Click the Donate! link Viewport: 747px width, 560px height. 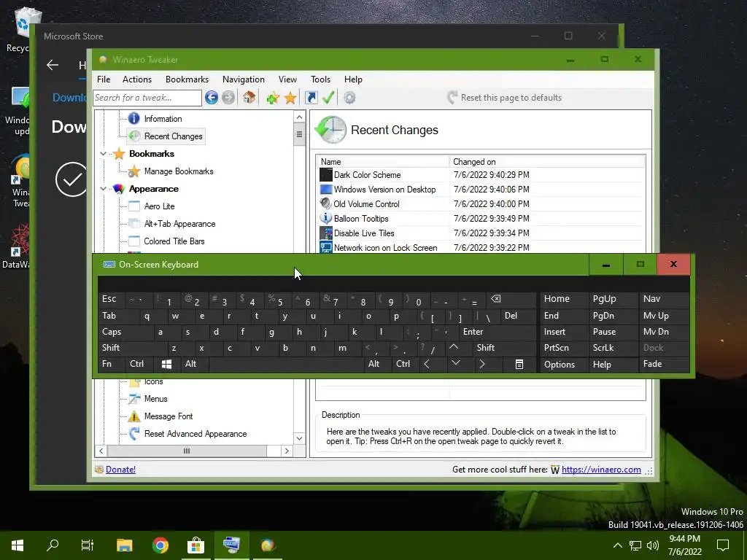pyautogui.click(x=120, y=470)
